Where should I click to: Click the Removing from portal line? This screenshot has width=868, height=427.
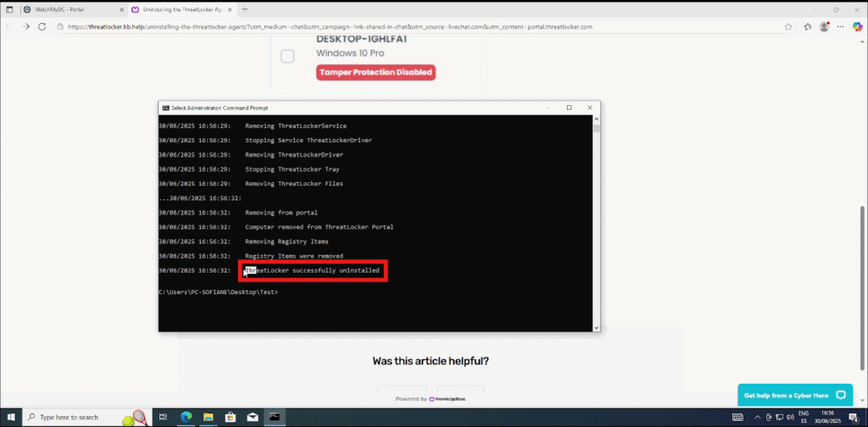(281, 213)
